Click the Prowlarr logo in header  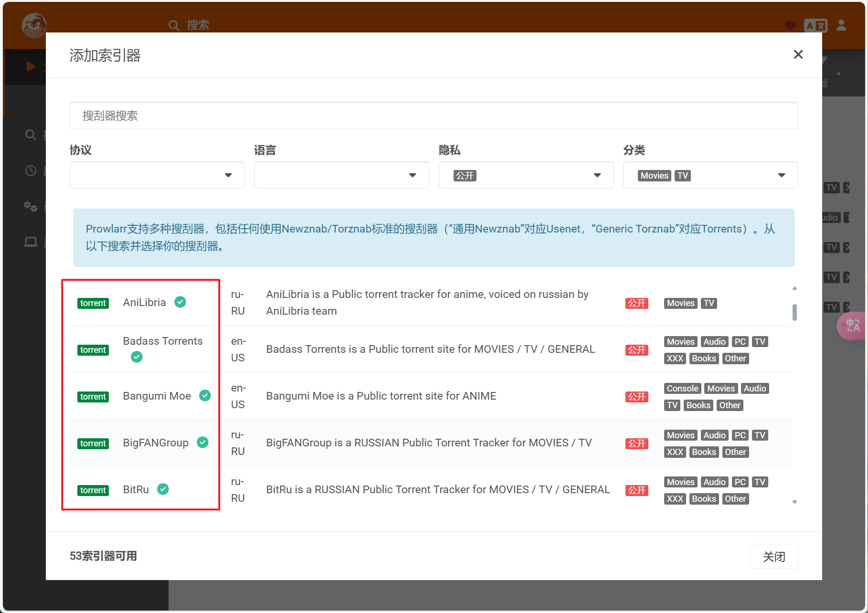click(34, 25)
